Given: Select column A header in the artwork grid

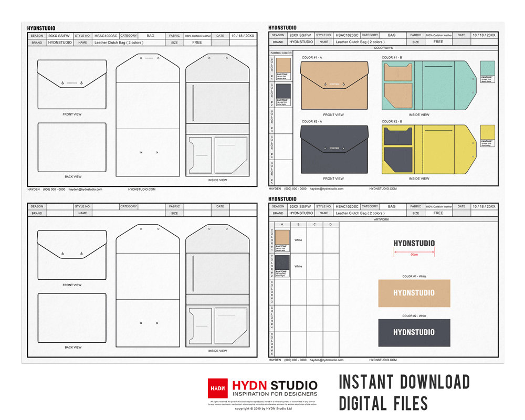Looking at the screenshot, I should [x=281, y=225].
